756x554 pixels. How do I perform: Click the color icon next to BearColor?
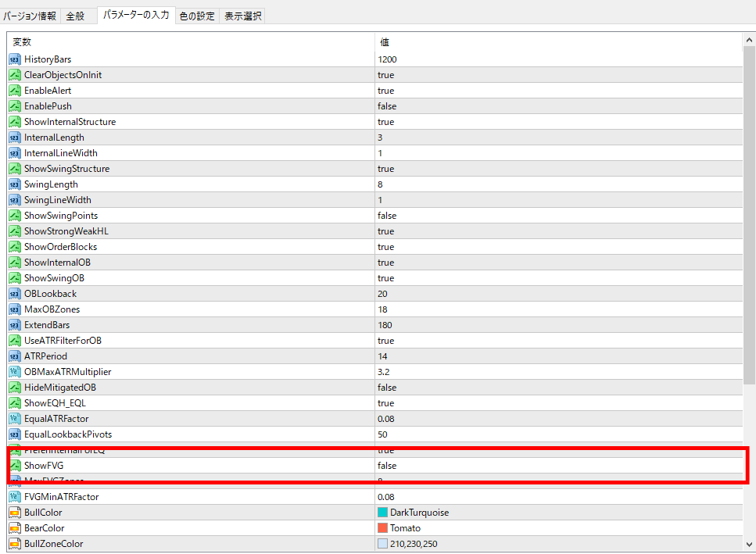tap(15, 528)
